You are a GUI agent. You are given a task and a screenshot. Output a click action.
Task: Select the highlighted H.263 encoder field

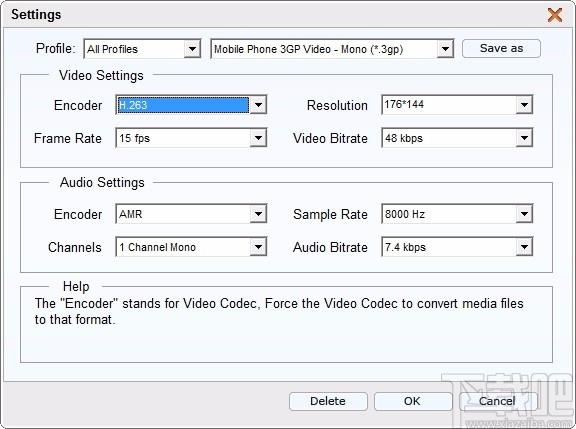coord(183,105)
